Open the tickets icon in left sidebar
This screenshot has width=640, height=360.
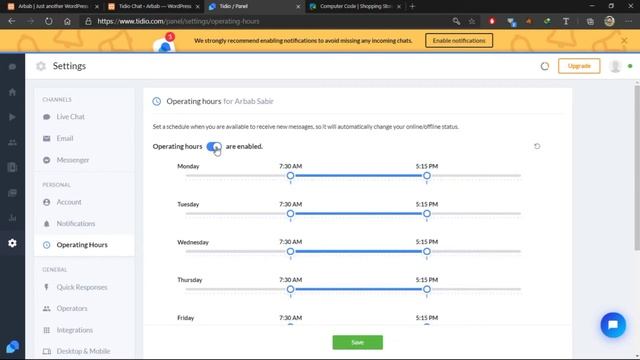12,193
